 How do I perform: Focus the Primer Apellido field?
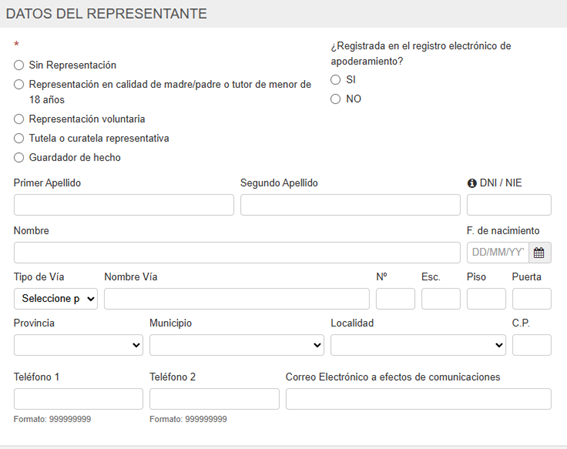(124, 205)
